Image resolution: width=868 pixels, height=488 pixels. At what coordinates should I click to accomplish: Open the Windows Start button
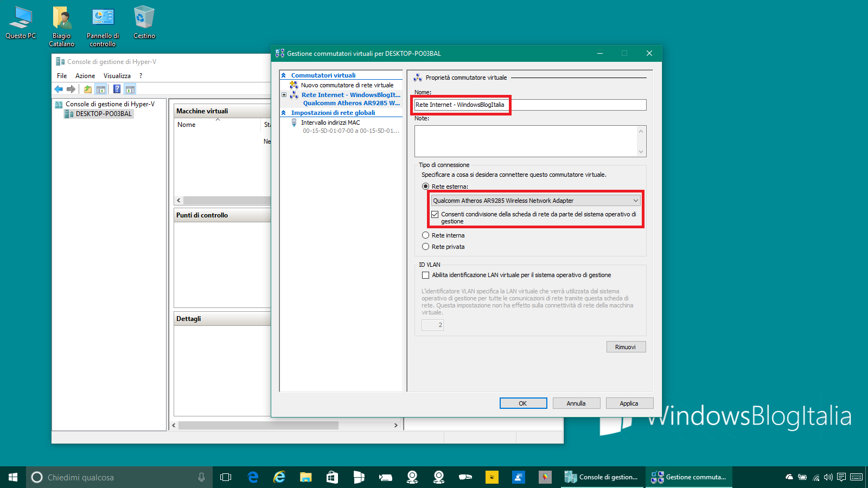click(13, 477)
